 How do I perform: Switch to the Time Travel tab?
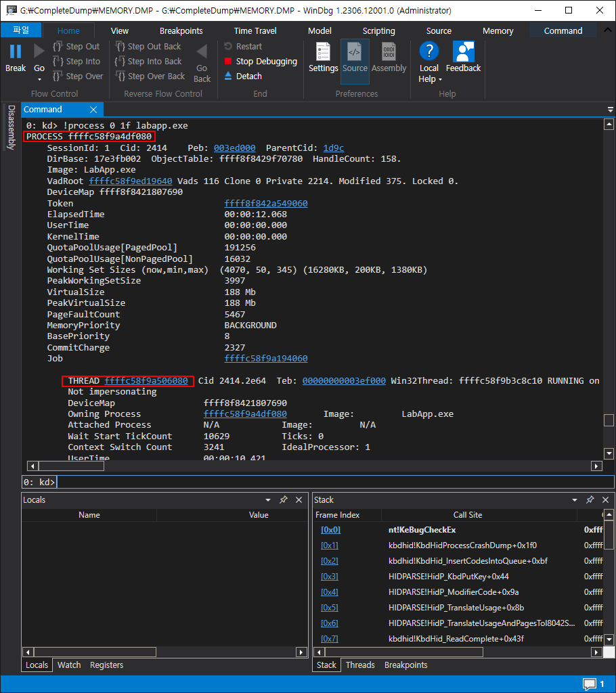click(x=255, y=31)
